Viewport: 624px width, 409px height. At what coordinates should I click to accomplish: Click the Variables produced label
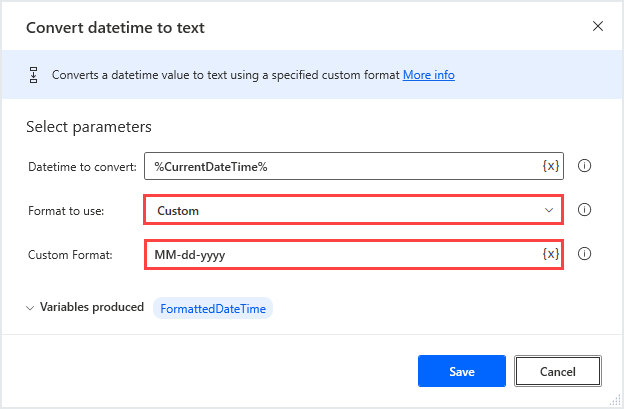(92, 308)
